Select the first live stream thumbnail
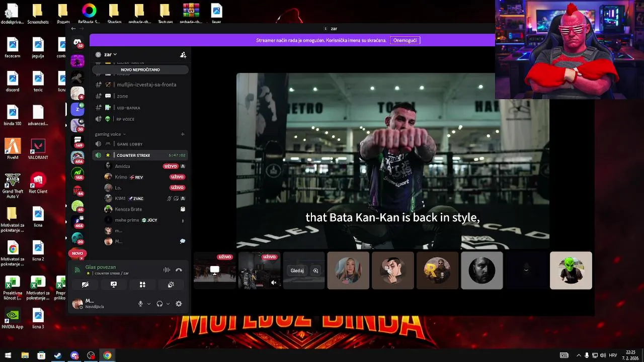 click(x=215, y=270)
